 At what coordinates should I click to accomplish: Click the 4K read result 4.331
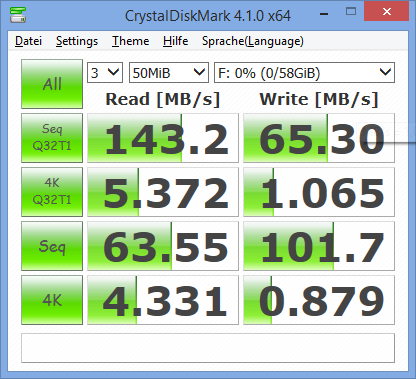163,300
